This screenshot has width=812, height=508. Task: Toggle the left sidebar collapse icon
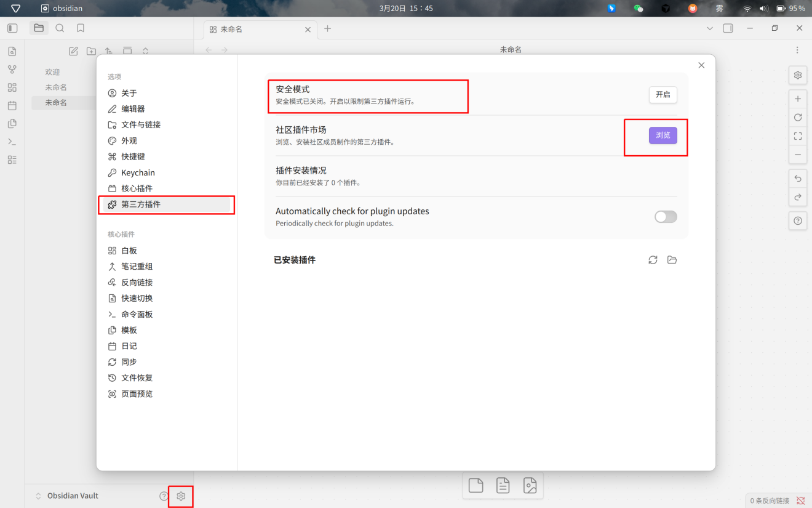point(12,28)
